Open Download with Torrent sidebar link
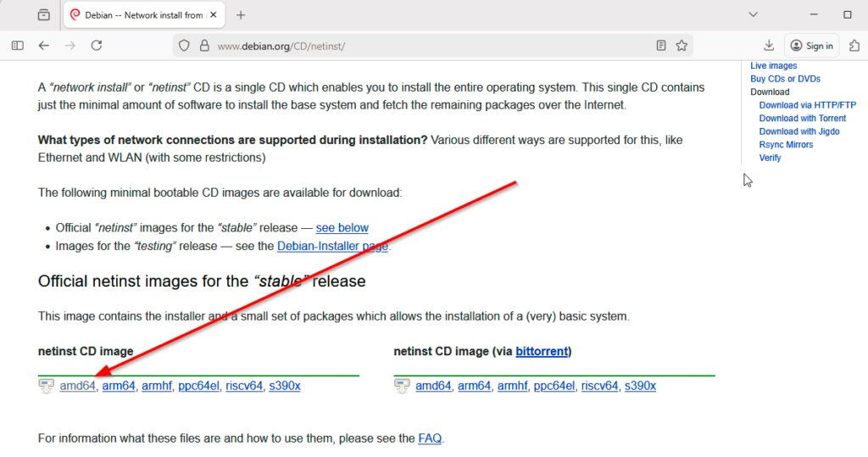The image size is (868, 457). coord(802,119)
